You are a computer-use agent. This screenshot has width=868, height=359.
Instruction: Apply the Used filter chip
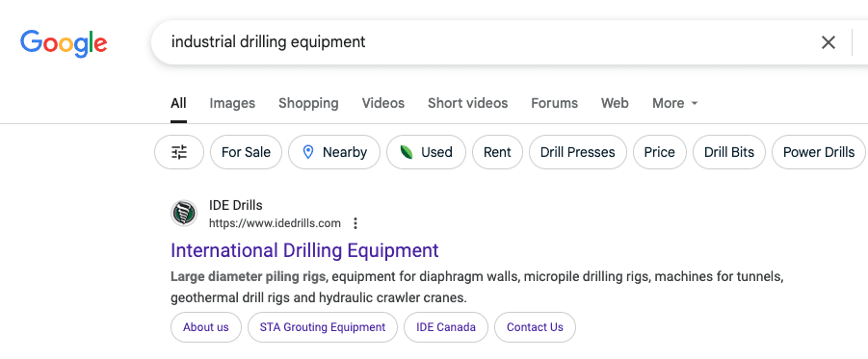(x=426, y=152)
